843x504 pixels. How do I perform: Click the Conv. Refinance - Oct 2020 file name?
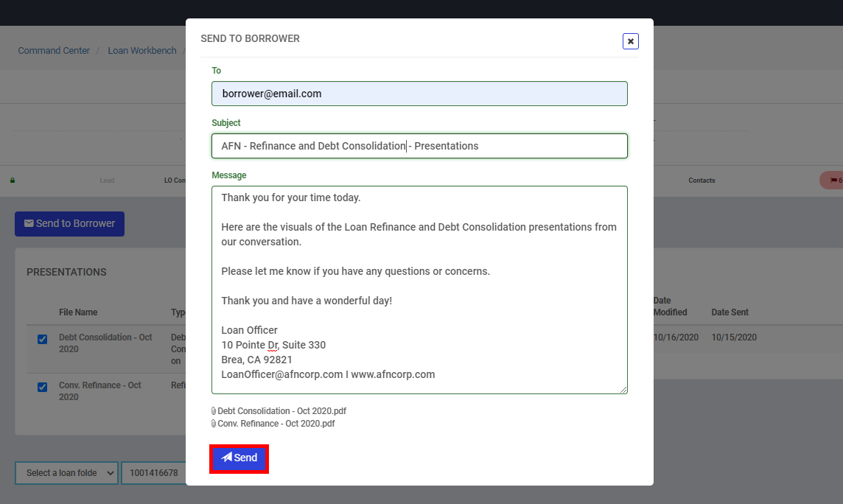pyautogui.click(x=100, y=391)
